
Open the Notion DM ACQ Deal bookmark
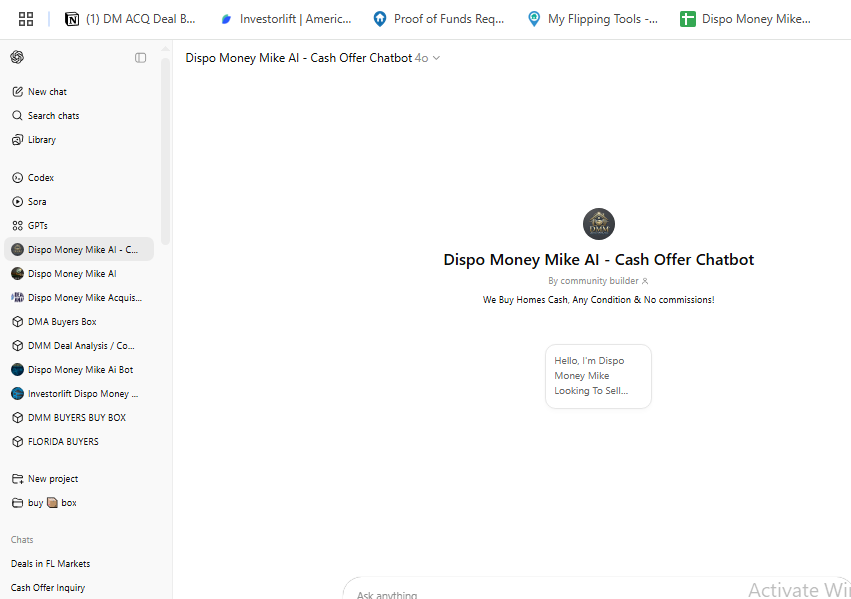click(x=130, y=19)
